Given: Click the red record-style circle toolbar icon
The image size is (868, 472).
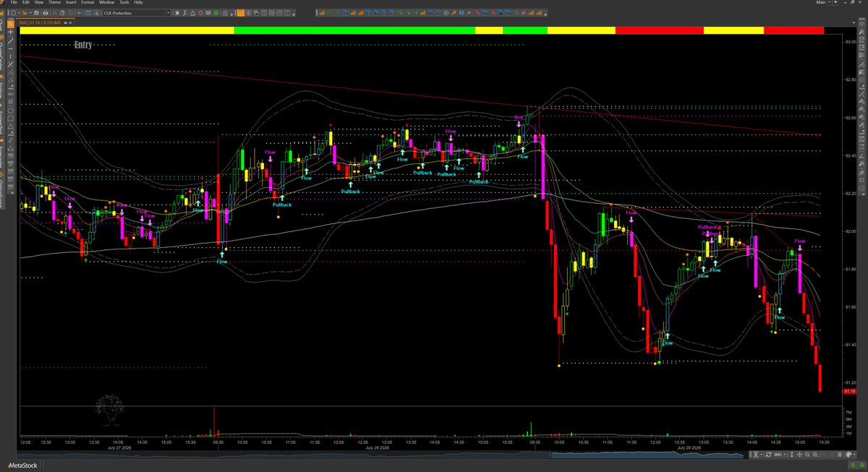Looking at the screenshot, I should 200,13.
